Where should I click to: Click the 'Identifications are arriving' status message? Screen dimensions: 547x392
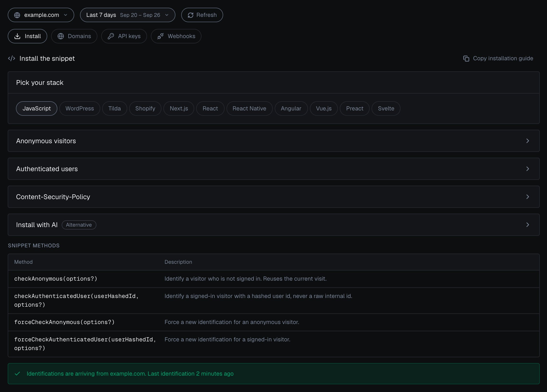(130, 374)
